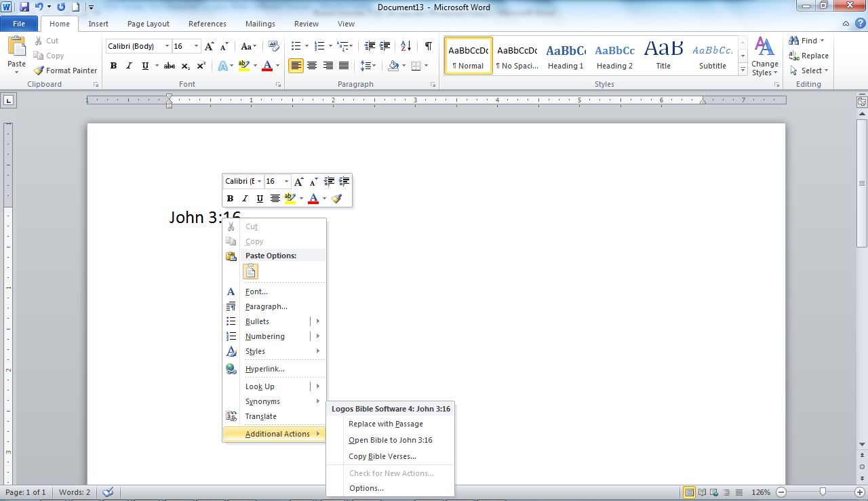
Task: Apply the red font color in the ribbon
Action: [x=267, y=66]
